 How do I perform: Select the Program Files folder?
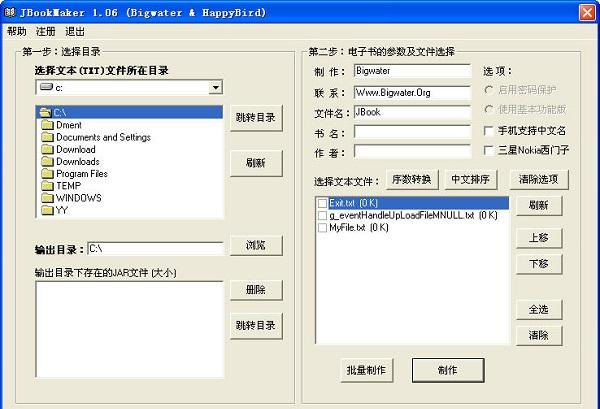tap(74, 174)
